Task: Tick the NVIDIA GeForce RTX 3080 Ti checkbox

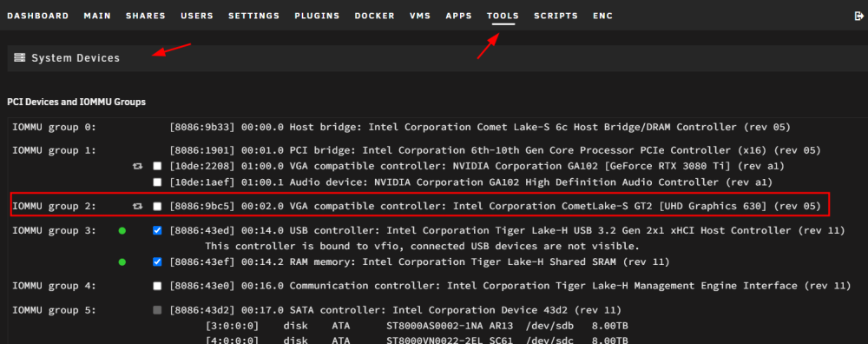Action: coord(158,166)
